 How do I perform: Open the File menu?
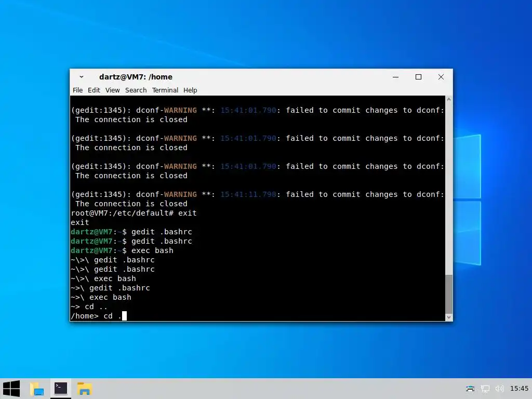(x=78, y=90)
